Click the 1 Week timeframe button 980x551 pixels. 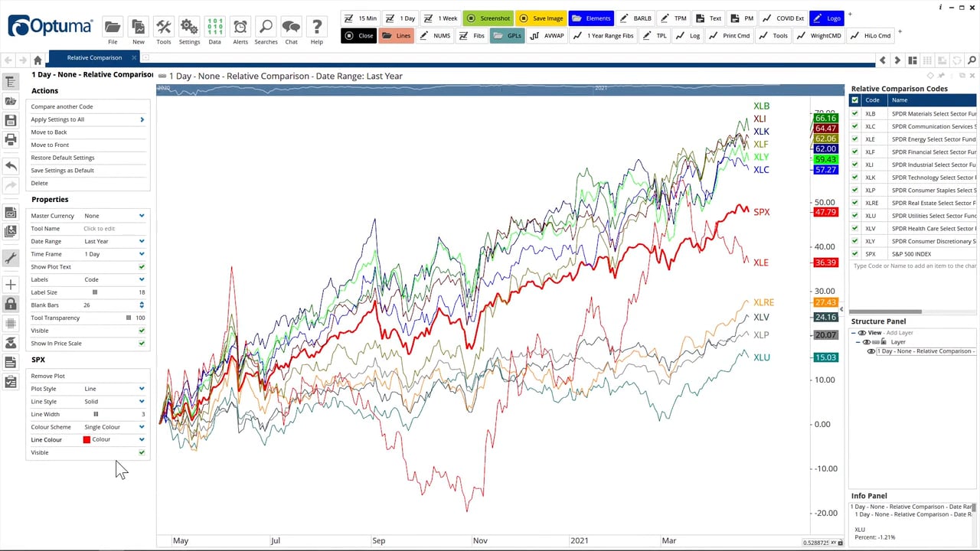pos(441,18)
